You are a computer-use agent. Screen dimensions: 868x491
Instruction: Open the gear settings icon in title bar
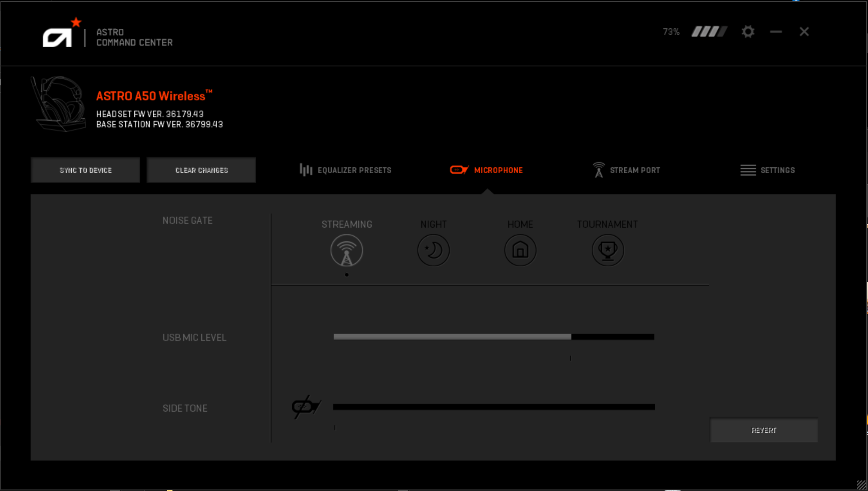[x=748, y=32]
